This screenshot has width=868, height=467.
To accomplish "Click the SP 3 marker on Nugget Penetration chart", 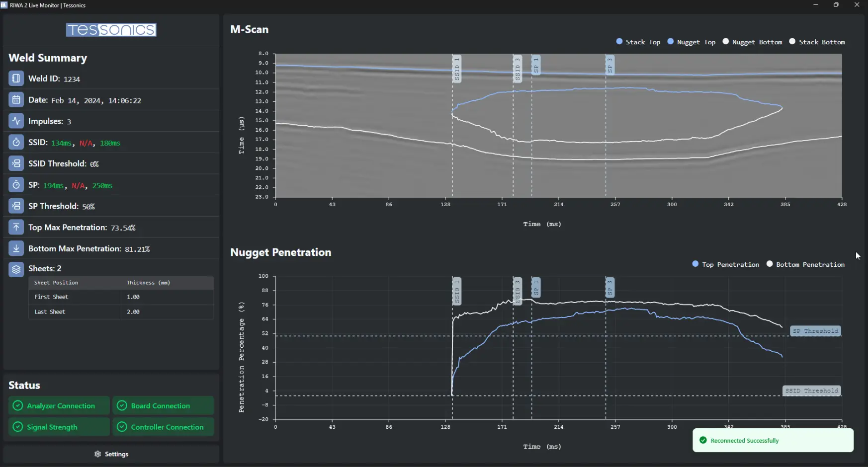I will pyautogui.click(x=610, y=288).
